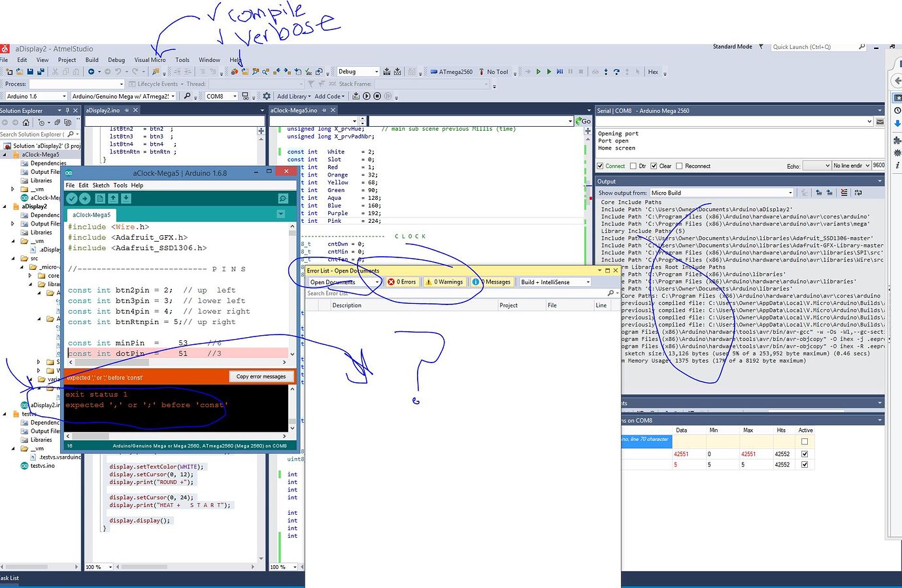This screenshot has height=588, width=902.
Task: Open Arduino/Genuino Mega board dropdown
Action: (x=123, y=96)
